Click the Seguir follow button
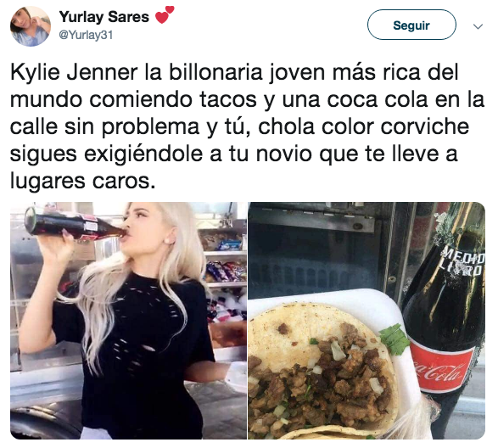 pyautogui.click(x=411, y=25)
